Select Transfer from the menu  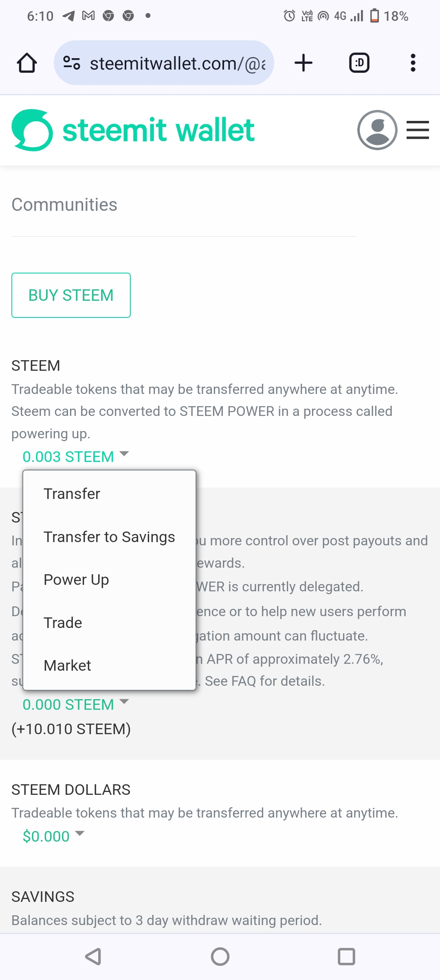(72, 494)
